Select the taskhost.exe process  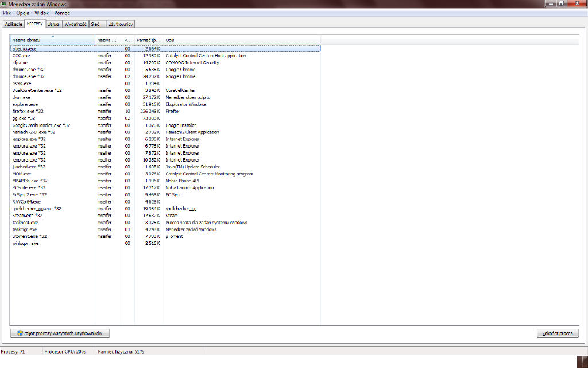(165, 223)
